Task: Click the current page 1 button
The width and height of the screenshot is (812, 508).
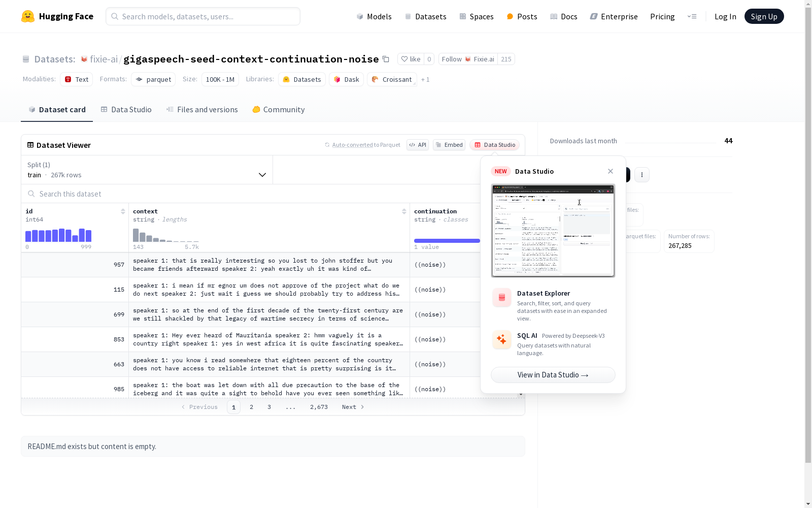Action: click(x=233, y=407)
